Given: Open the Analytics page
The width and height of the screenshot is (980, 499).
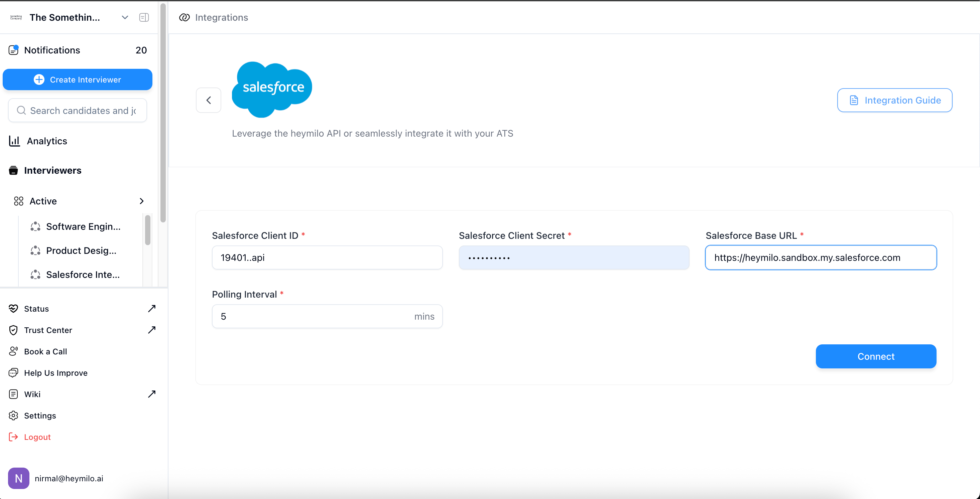Looking at the screenshot, I should [47, 141].
